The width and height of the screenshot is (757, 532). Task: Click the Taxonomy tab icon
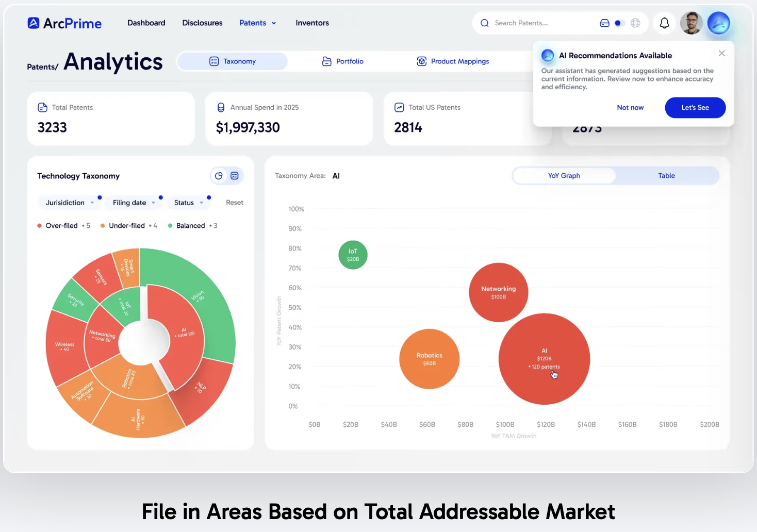click(x=214, y=61)
